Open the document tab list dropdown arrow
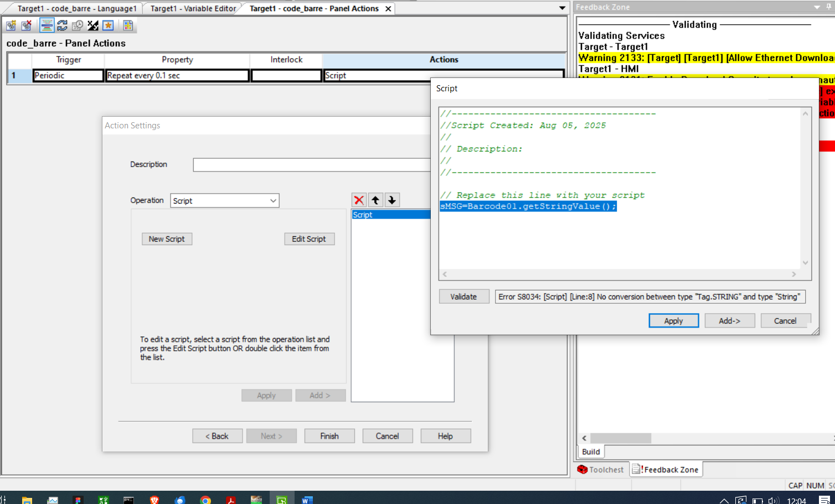Image resolution: width=835 pixels, height=504 pixels. coord(562,8)
